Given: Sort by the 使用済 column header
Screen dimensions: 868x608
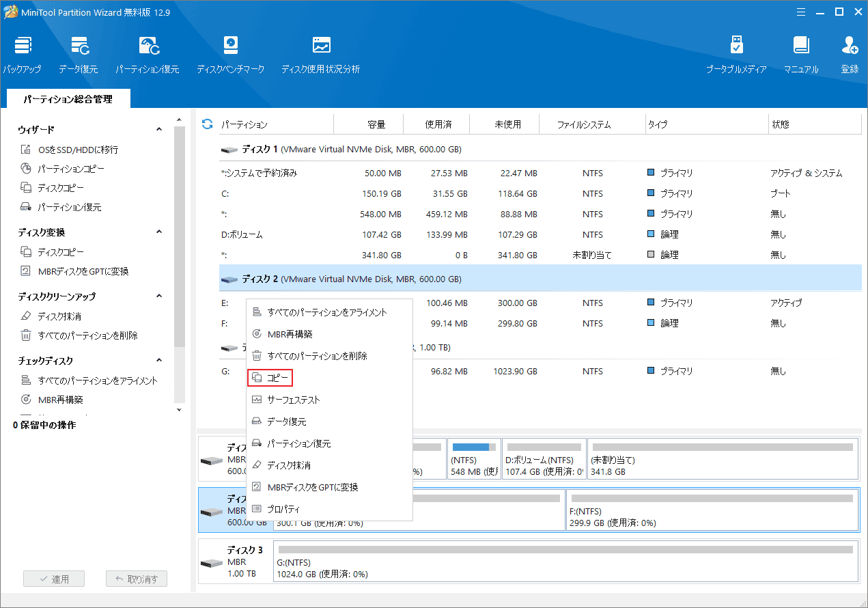Looking at the screenshot, I should tap(438, 124).
